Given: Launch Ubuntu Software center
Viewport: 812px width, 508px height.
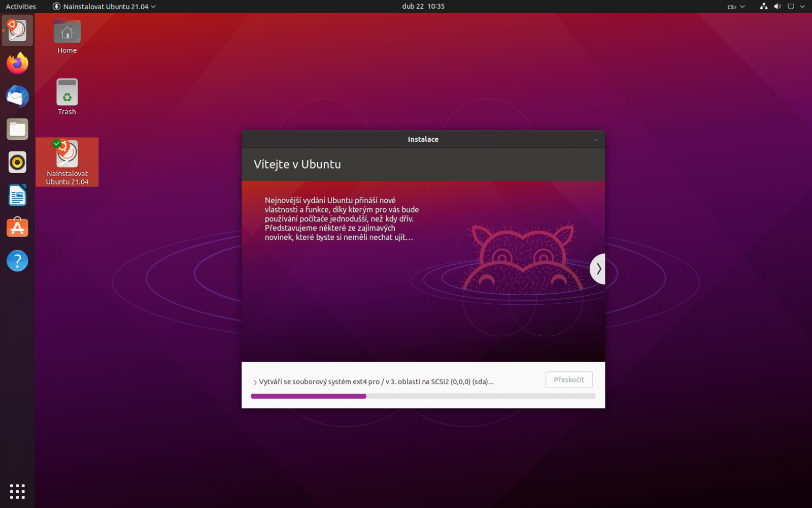Looking at the screenshot, I should [17, 228].
